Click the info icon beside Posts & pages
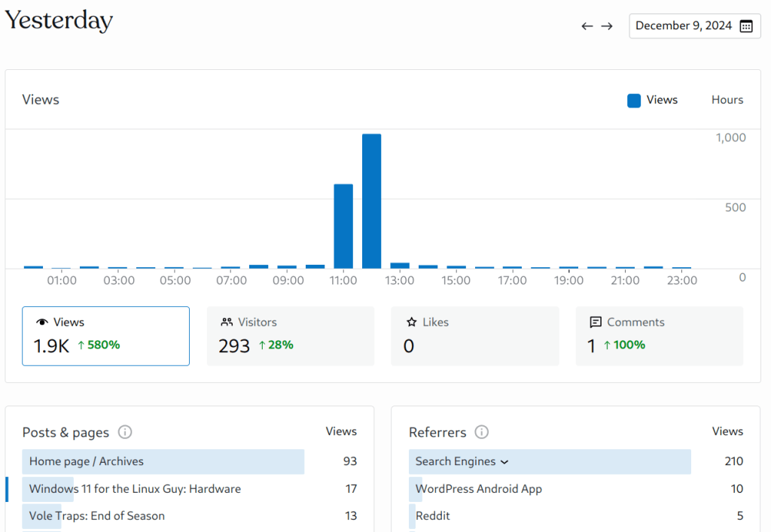The image size is (771, 532). (x=125, y=432)
